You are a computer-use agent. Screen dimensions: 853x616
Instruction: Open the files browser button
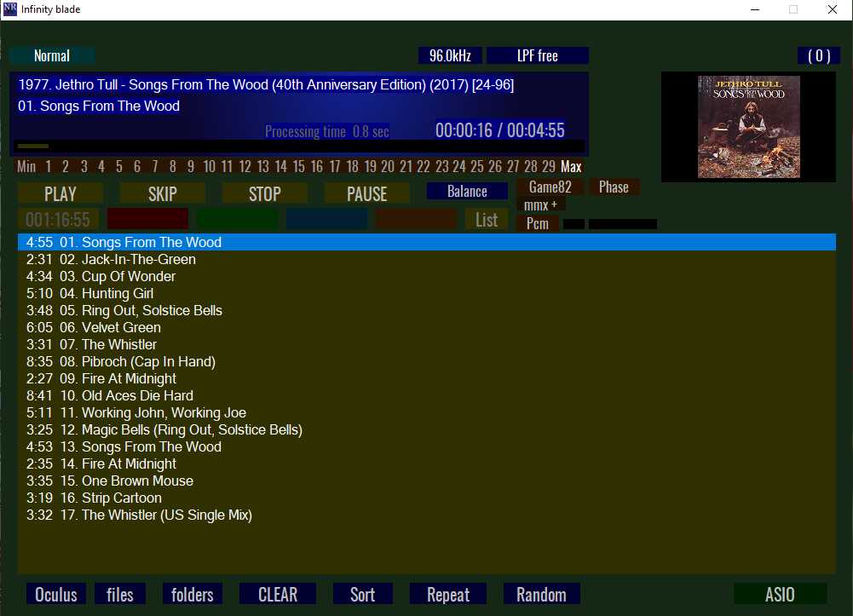[x=119, y=594]
